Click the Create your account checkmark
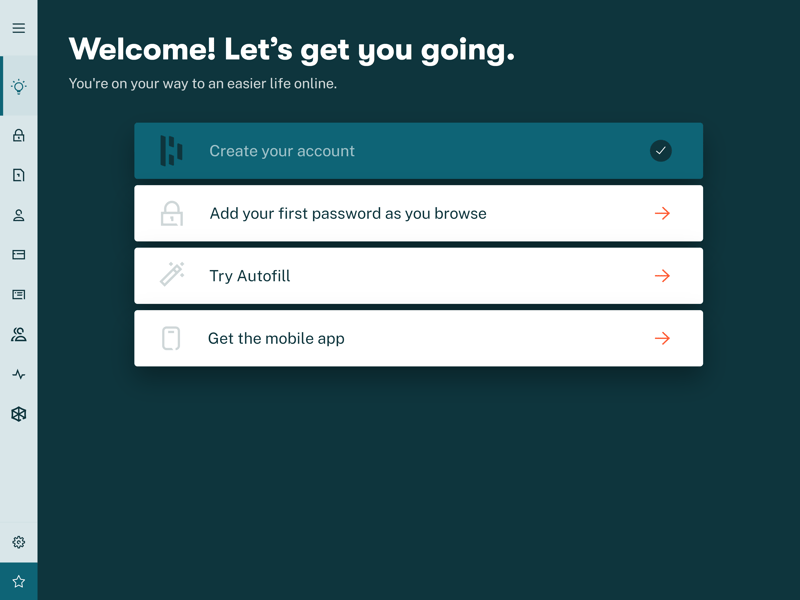Image resolution: width=800 pixels, height=600 pixels. click(661, 151)
